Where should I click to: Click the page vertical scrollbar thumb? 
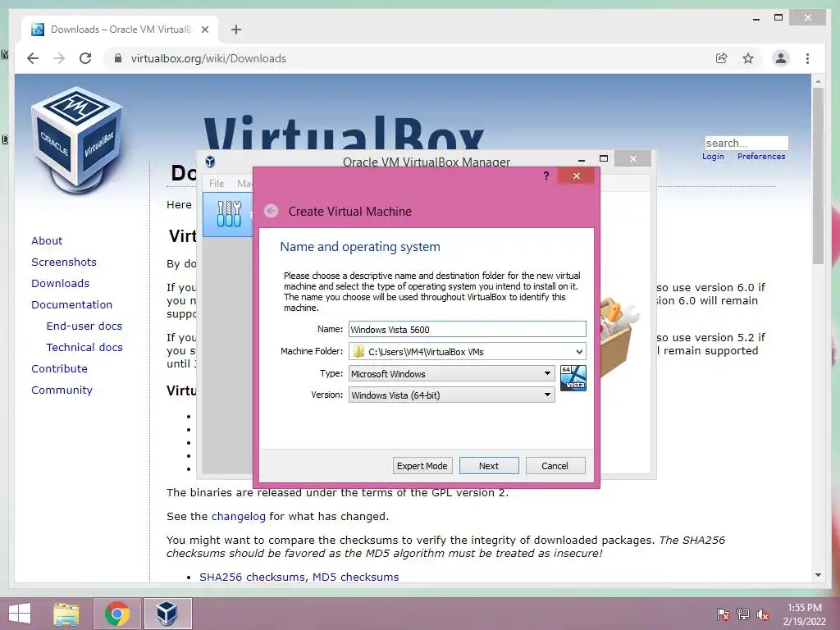pyautogui.click(x=818, y=176)
